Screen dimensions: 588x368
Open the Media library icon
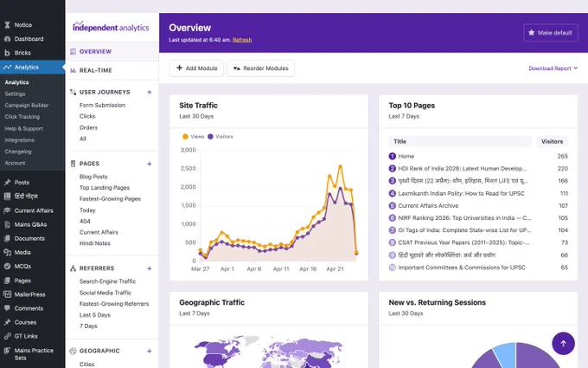pyautogui.click(x=7, y=252)
